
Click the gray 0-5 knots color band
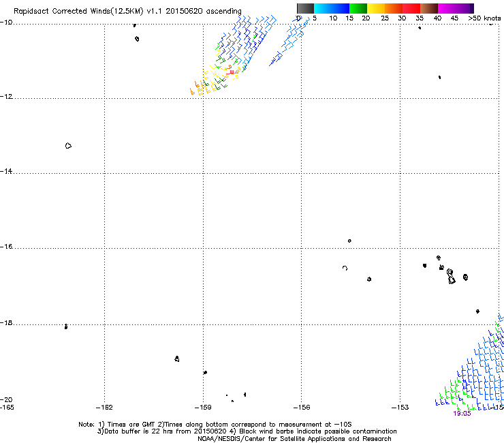(305, 8)
